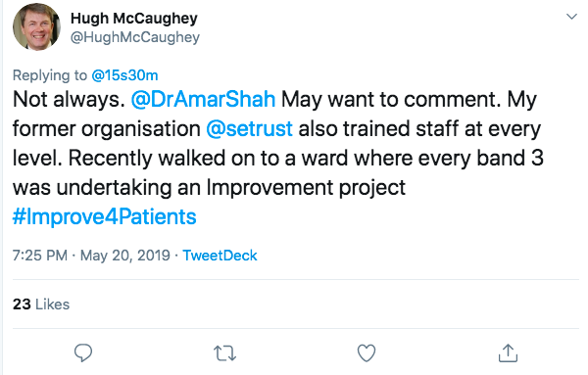Viewport: 588px width, 375px height.
Task: Expand the tweet options chevron menu
Action: point(571,17)
